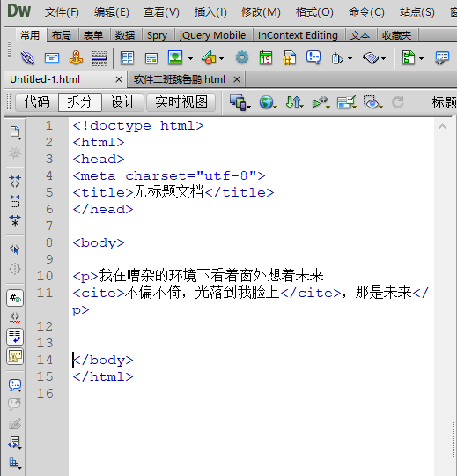457x476 pixels.
Task: Turn on 实时视图
Action: coord(181,102)
